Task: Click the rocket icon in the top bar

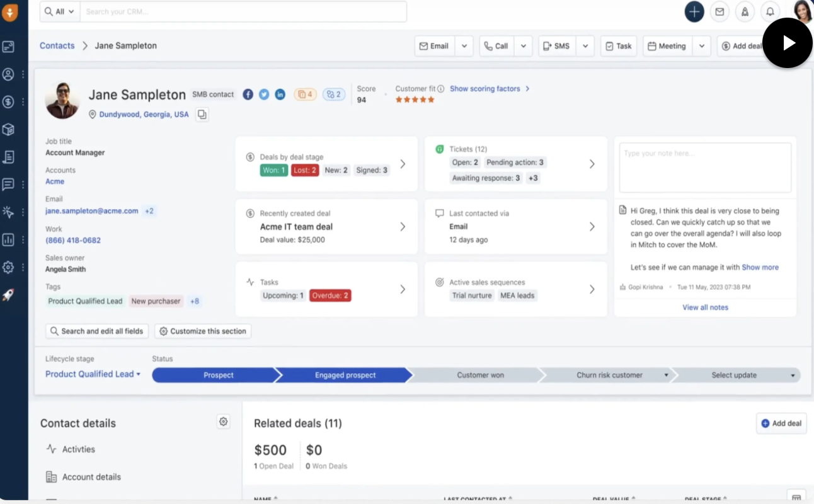Action: click(745, 11)
